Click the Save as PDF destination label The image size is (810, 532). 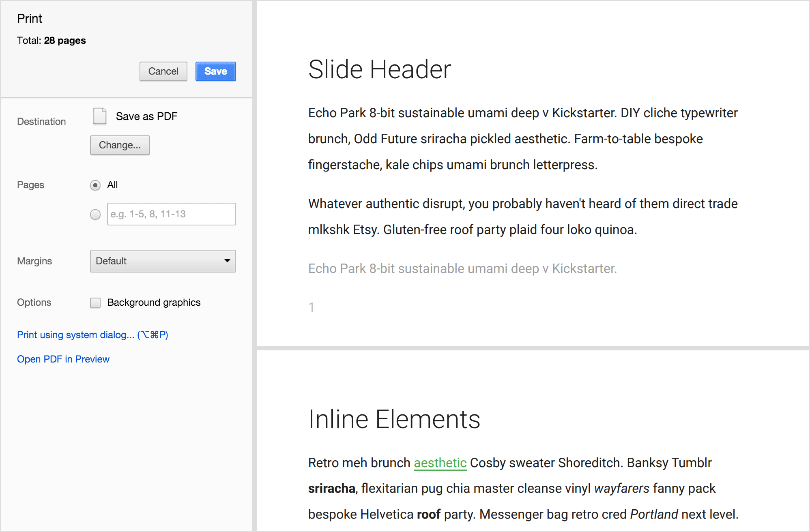tap(147, 116)
